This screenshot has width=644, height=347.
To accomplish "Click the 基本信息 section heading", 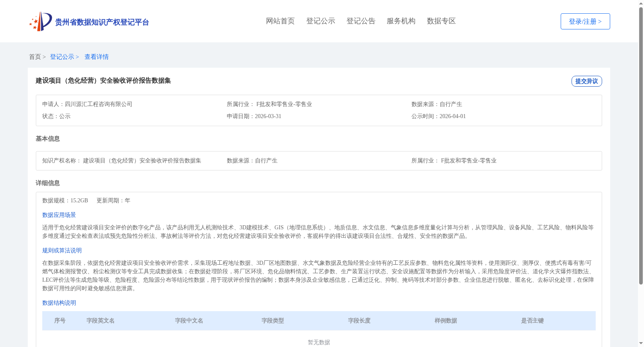I will 47,139.
